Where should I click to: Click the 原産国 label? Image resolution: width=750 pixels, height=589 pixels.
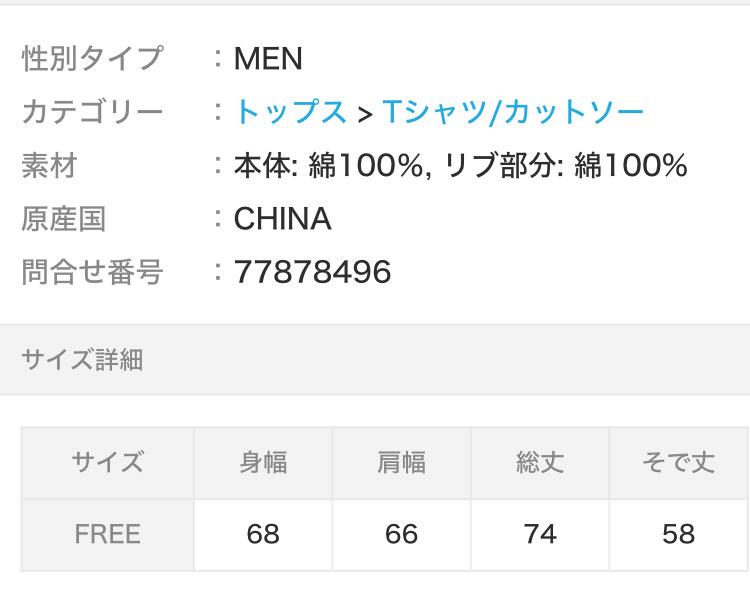(64, 219)
